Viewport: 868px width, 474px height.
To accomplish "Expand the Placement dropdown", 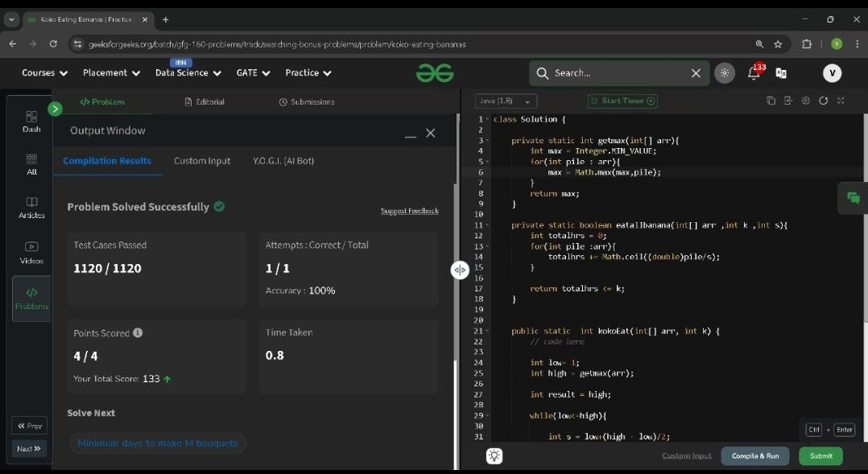I will pos(111,73).
